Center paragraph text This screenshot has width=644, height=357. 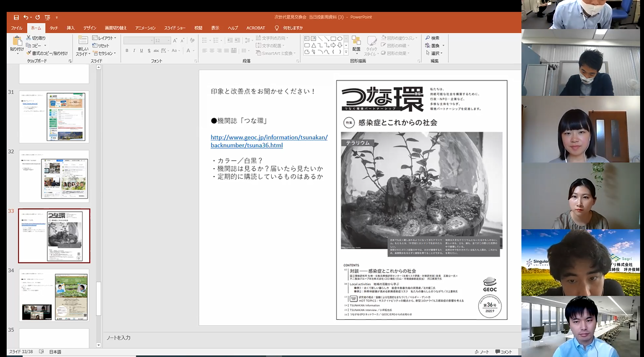[212, 51]
